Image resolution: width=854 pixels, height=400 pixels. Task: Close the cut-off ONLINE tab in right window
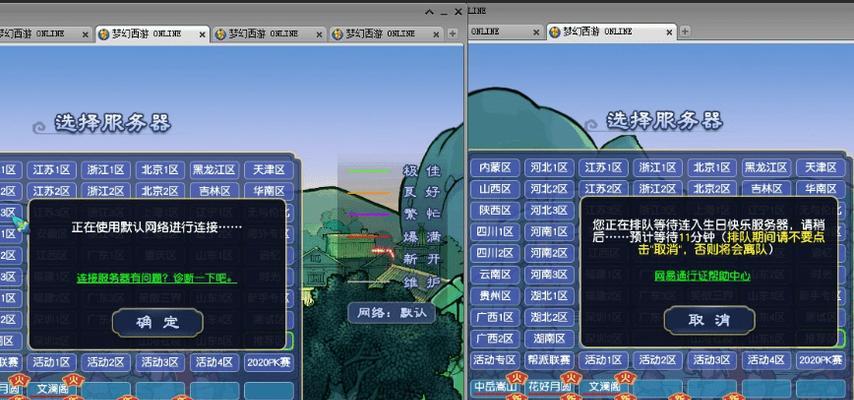536,32
